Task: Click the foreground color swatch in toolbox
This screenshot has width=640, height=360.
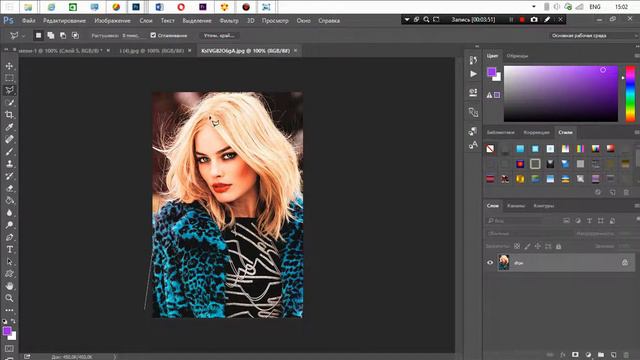Action: (x=7, y=331)
